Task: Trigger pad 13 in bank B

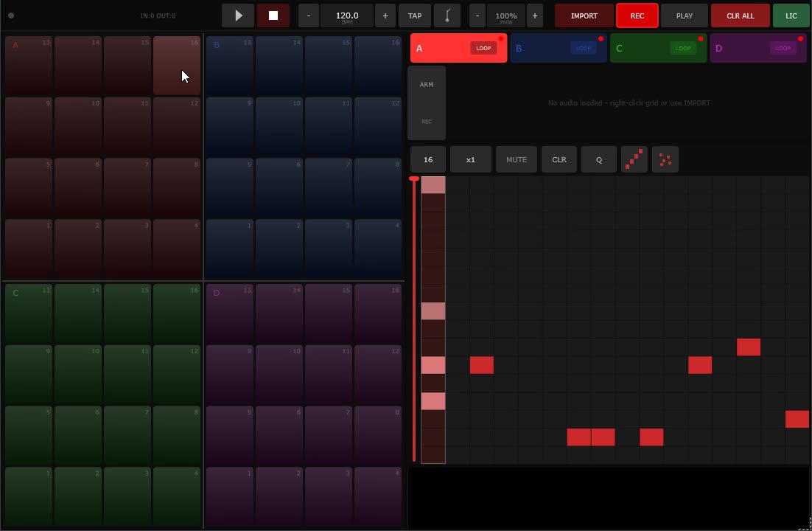Action: (x=230, y=66)
